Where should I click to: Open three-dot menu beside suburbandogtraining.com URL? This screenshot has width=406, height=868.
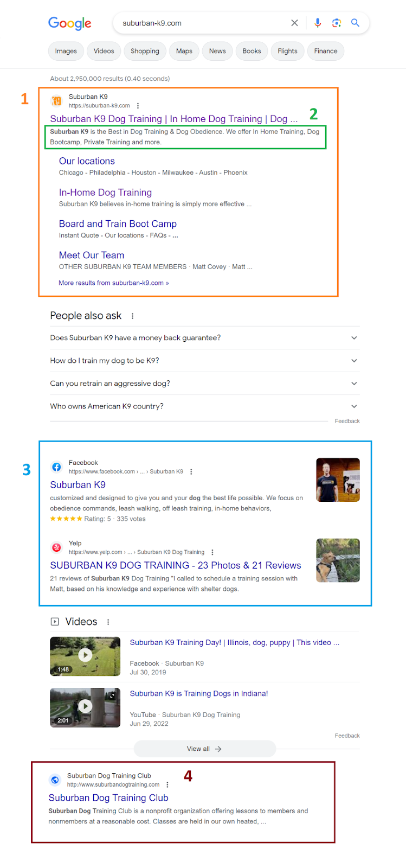[x=167, y=785]
